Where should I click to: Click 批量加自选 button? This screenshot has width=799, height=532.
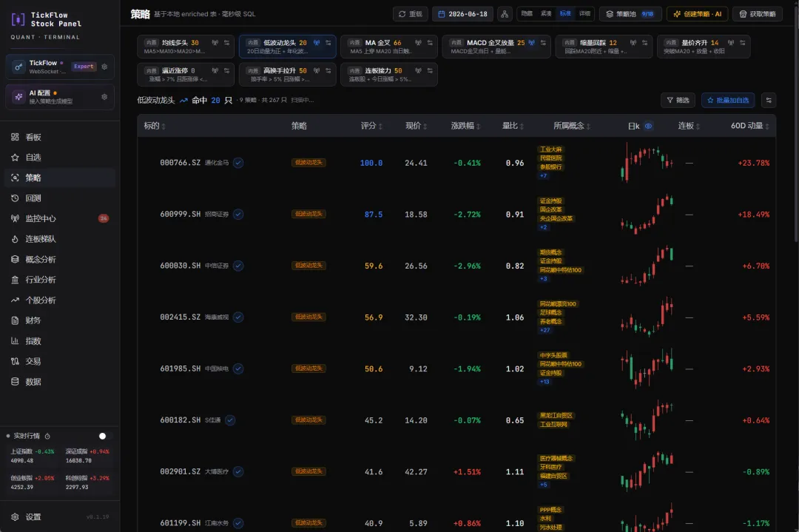pyautogui.click(x=728, y=101)
